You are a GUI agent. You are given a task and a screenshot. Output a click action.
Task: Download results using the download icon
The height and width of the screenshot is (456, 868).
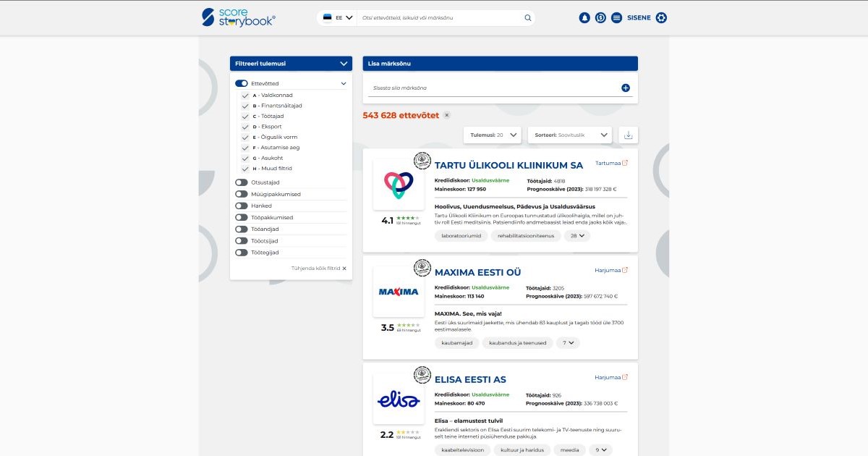(x=628, y=135)
